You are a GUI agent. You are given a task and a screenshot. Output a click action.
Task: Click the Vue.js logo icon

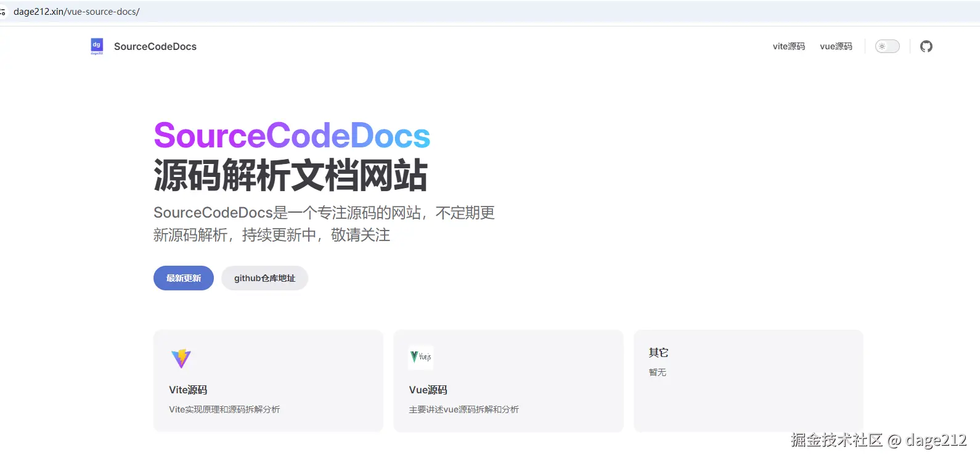421,357
